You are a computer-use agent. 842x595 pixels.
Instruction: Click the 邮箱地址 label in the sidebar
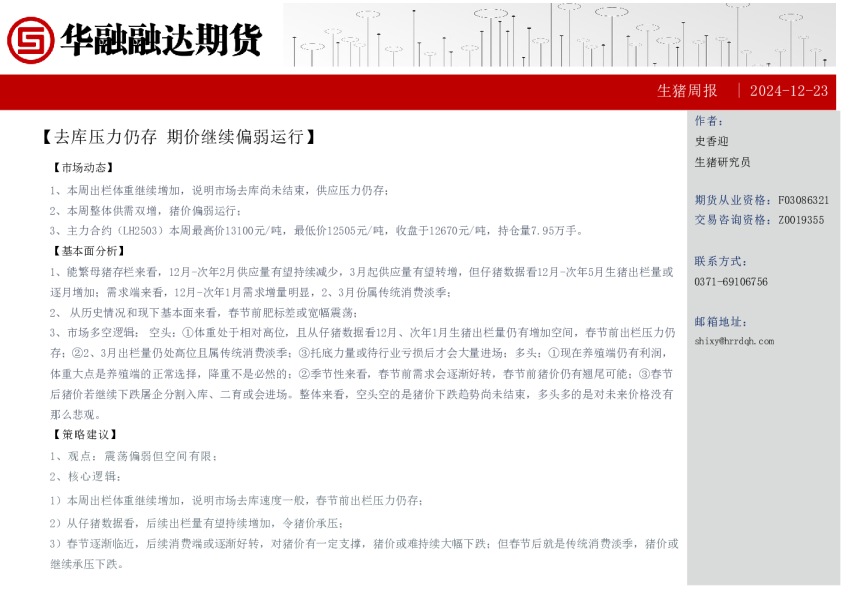(x=721, y=321)
